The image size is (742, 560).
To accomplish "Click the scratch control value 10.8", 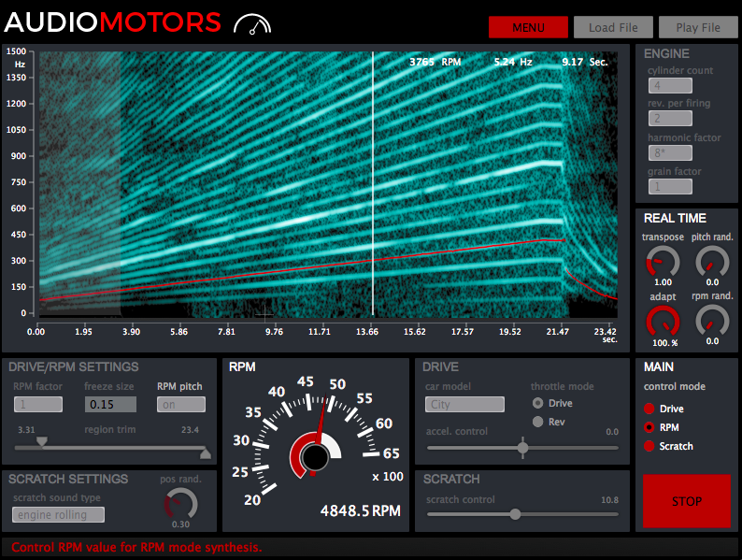I will click(x=609, y=500).
